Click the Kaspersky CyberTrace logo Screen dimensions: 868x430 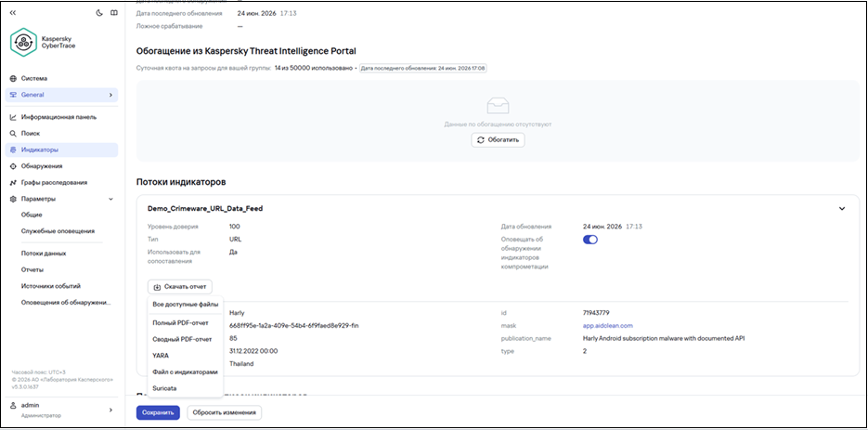tap(43, 42)
